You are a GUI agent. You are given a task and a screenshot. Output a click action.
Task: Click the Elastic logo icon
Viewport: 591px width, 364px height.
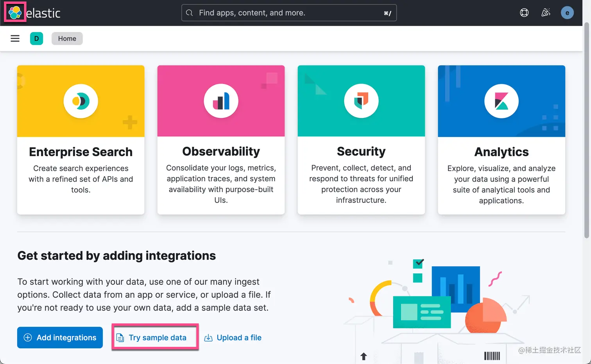click(15, 12)
